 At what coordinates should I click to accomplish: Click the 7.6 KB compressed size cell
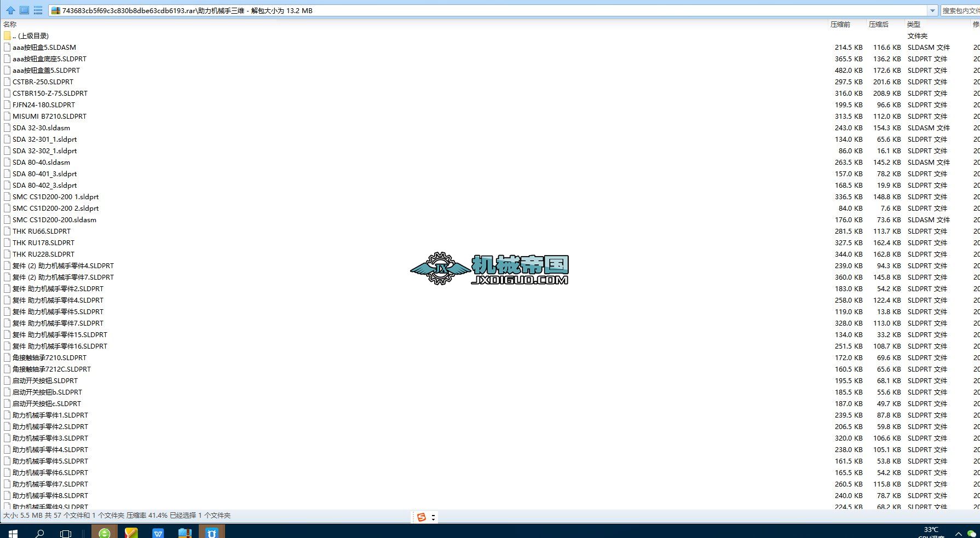pos(891,208)
